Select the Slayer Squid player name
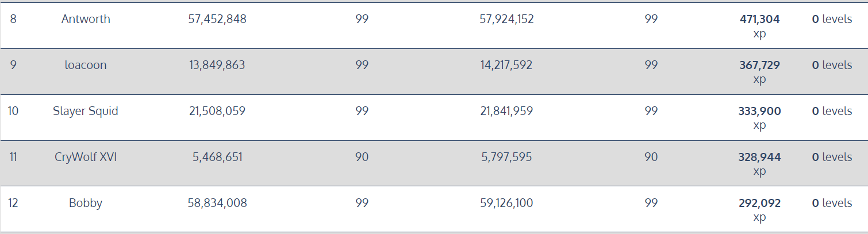Viewport: 868px width, 234px height. coord(86,111)
